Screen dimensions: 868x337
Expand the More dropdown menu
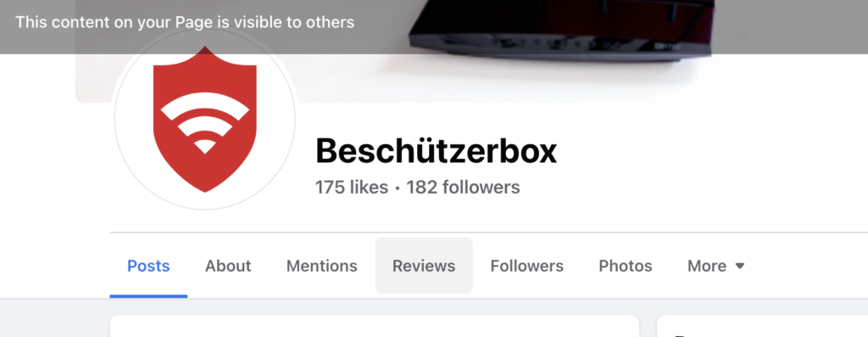coord(715,266)
